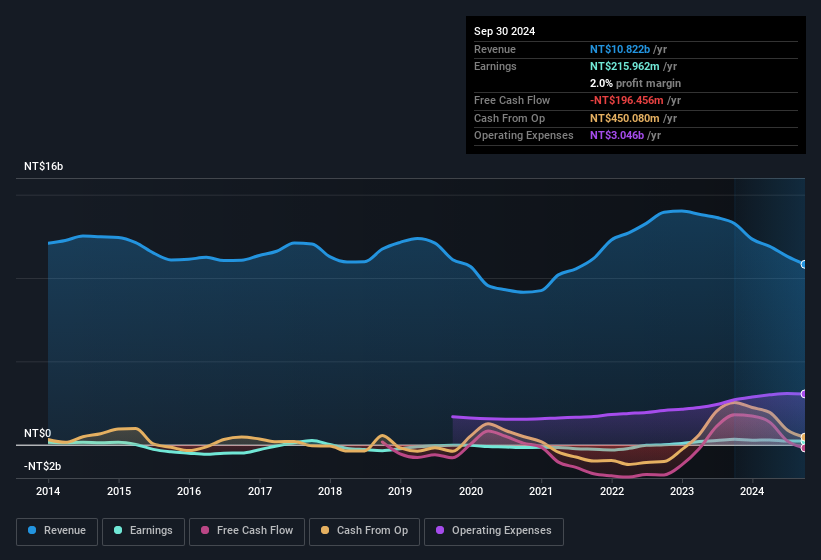Click the Earnings row label in tooltip
The width and height of the screenshot is (821, 560).
(495, 66)
